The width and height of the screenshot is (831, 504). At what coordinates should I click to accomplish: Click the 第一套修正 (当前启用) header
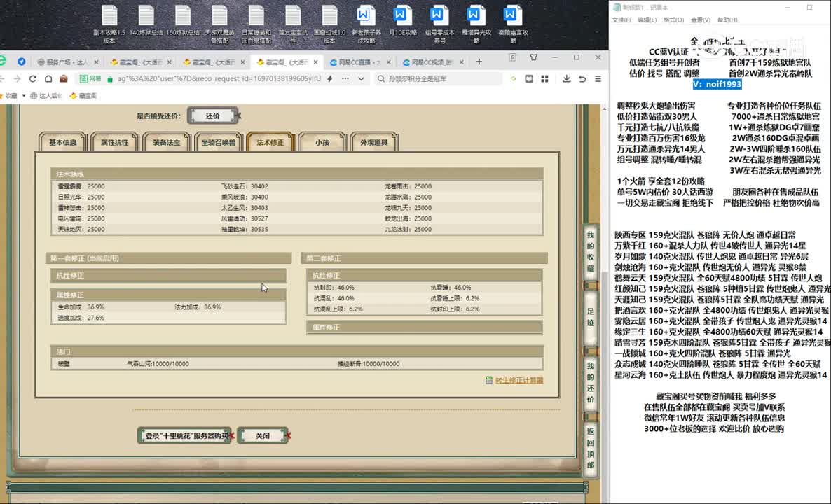(x=169, y=258)
